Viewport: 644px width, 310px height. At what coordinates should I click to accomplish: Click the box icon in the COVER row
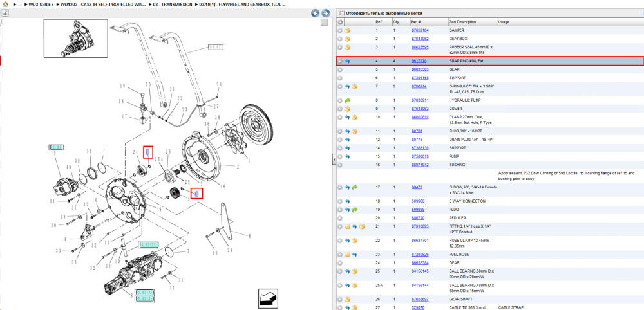(x=348, y=109)
